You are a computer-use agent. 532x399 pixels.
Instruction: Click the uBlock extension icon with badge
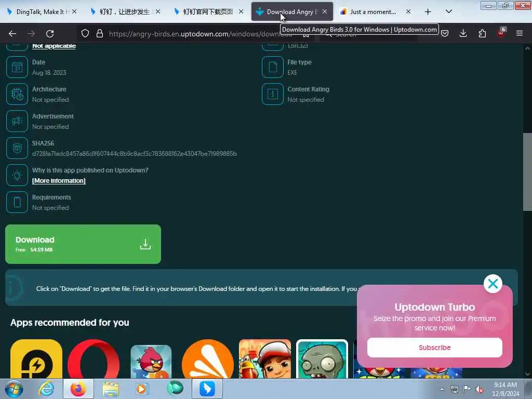[x=501, y=33]
